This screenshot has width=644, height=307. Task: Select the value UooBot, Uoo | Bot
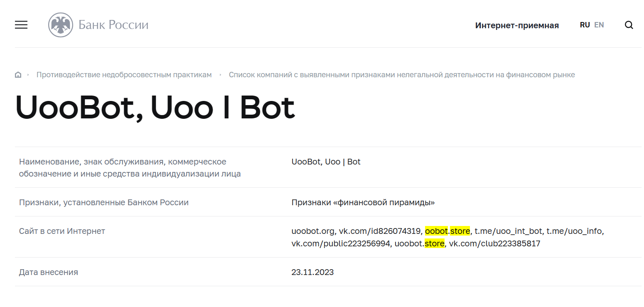[x=326, y=162]
